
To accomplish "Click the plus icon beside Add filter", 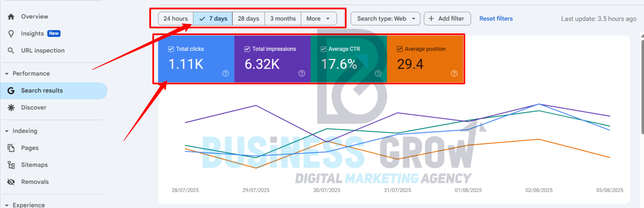I will click(x=431, y=19).
